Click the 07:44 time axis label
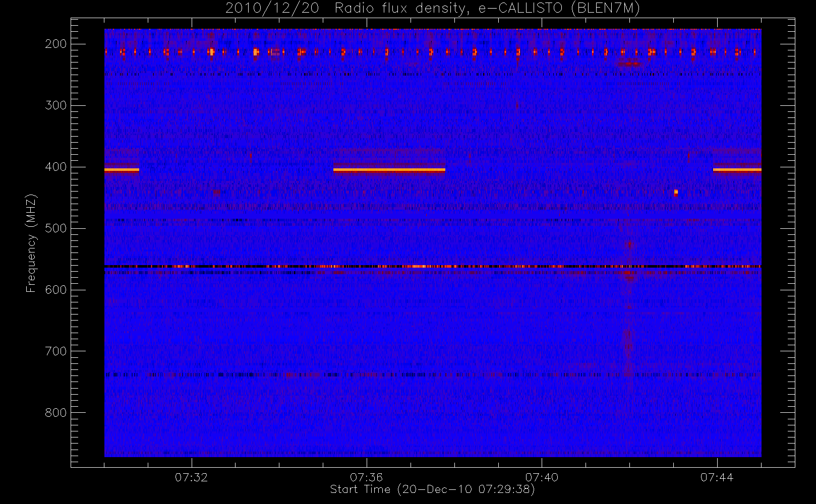 click(x=717, y=477)
